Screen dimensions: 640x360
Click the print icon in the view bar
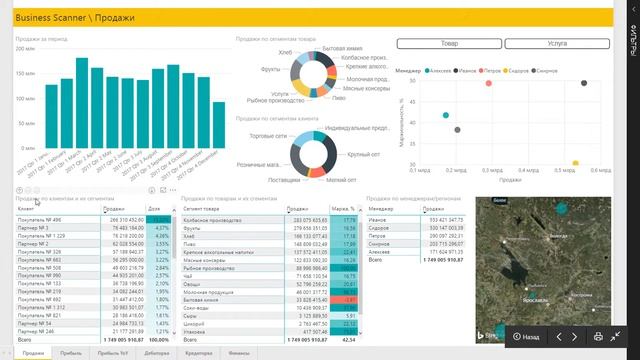[x=598, y=337]
